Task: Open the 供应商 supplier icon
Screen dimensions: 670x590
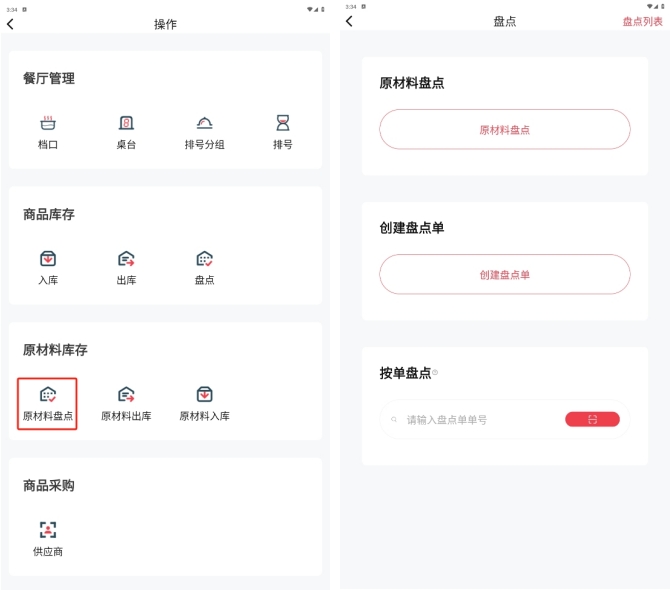Action: pyautogui.click(x=48, y=531)
